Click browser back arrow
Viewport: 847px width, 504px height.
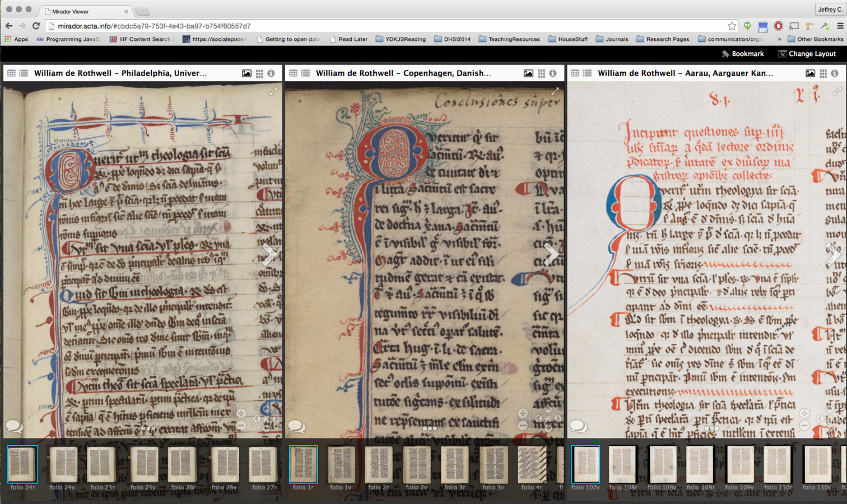click(9, 26)
